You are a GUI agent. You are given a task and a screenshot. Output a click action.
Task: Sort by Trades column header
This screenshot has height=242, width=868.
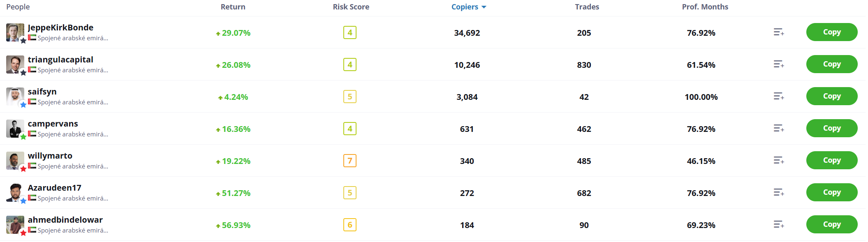pos(587,7)
